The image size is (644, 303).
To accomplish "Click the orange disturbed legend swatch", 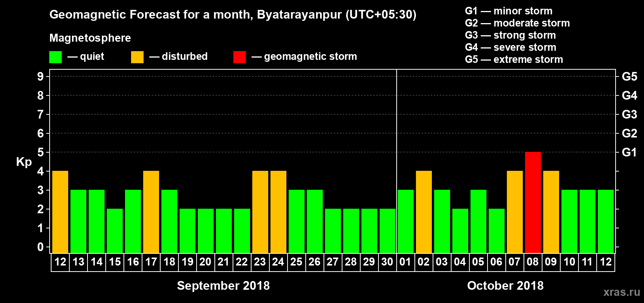I will click(137, 57).
